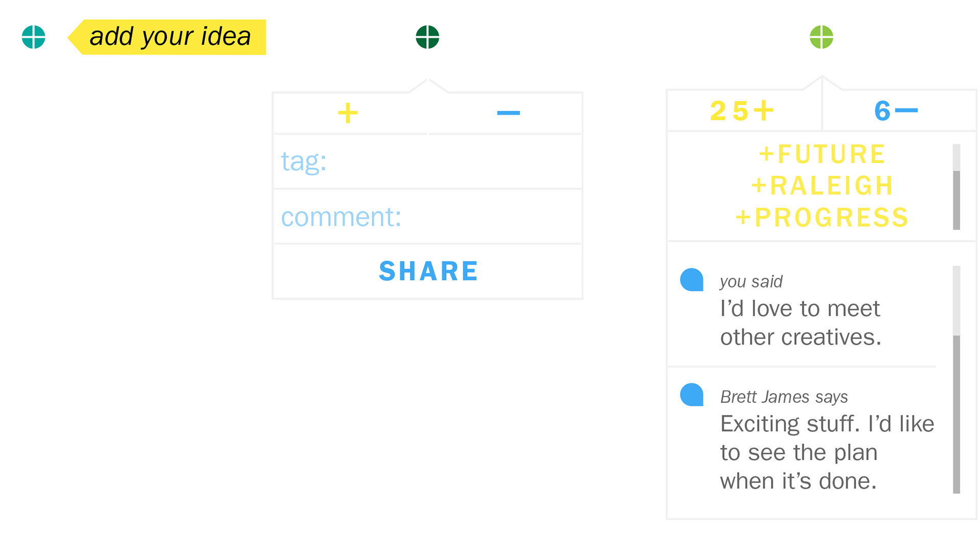Click the +FUTURE tag
980x541 pixels.
pos(822,154)
